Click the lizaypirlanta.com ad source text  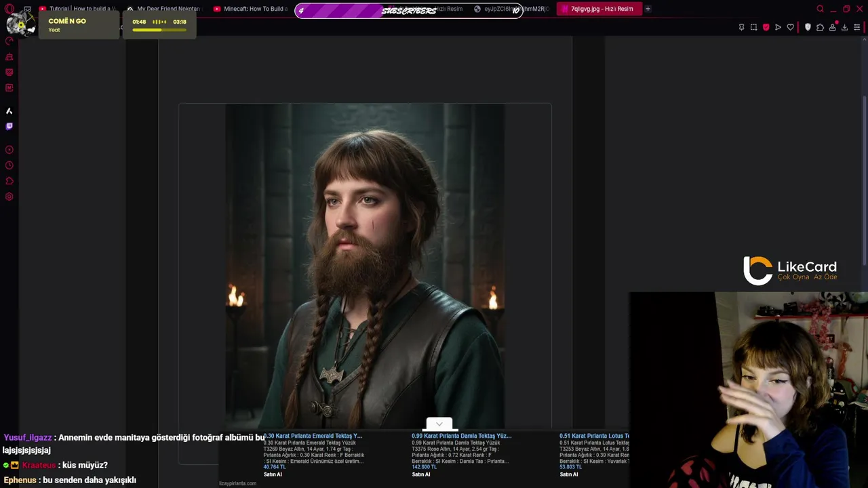coord(237,483)
